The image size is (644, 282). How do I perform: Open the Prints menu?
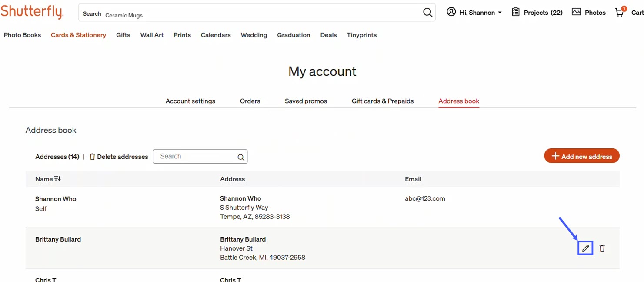[x=182, y=35]
